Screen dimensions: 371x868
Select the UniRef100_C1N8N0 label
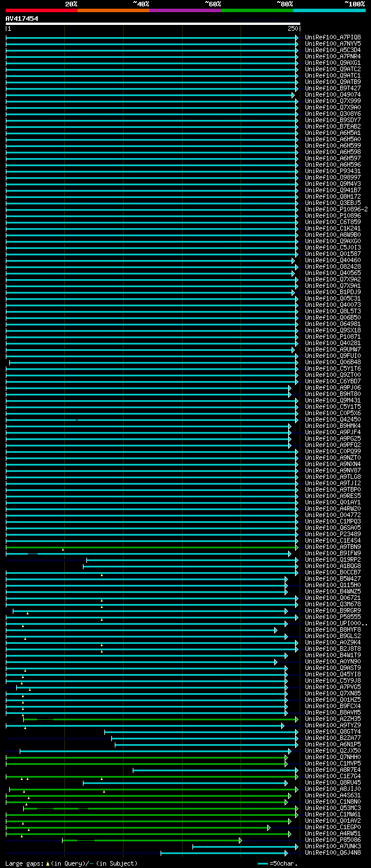pos(333,801)
